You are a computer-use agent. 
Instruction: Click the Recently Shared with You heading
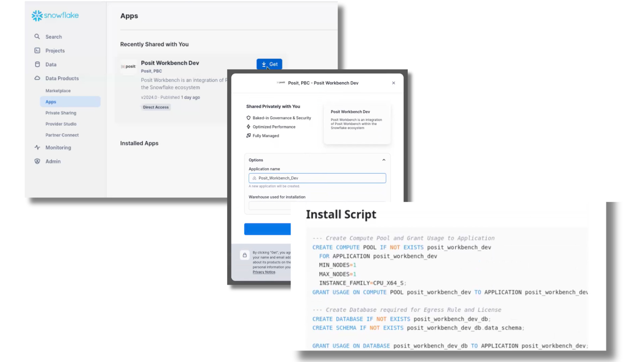(154, 44)
